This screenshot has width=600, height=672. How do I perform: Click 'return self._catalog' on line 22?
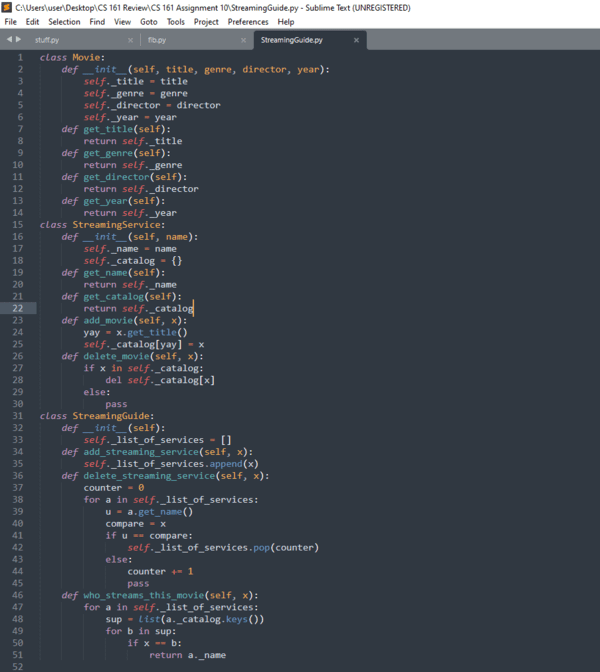coord(138,309)
